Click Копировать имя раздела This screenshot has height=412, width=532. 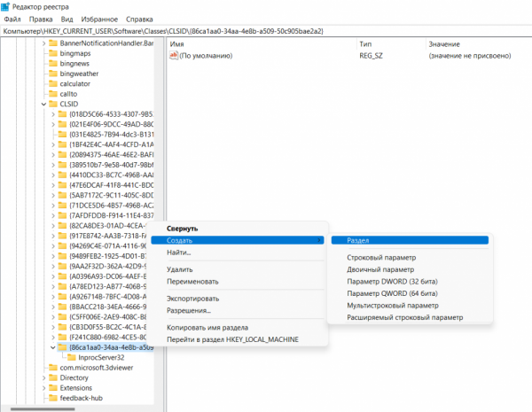click(207, 328)
